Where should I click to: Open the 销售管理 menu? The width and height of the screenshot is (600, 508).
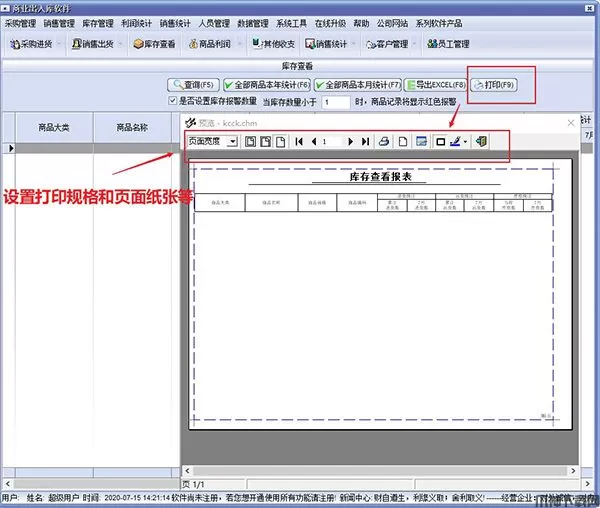[59, 23]
